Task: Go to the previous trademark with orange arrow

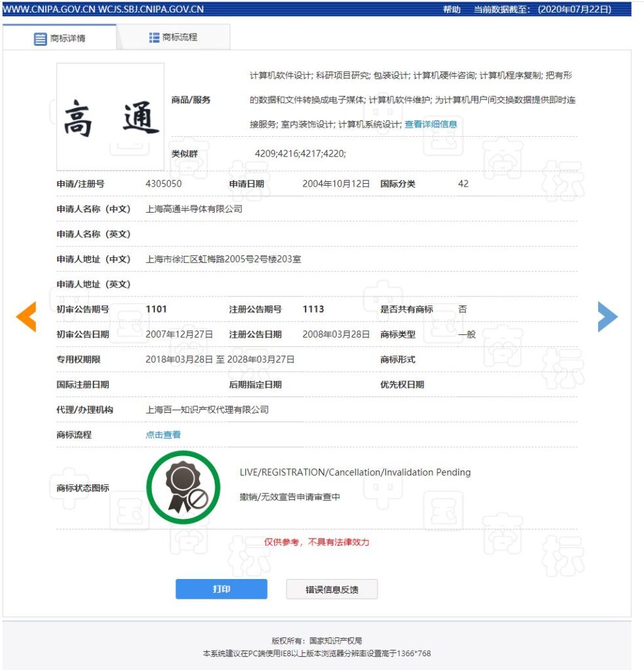Action: coord(26,317)
